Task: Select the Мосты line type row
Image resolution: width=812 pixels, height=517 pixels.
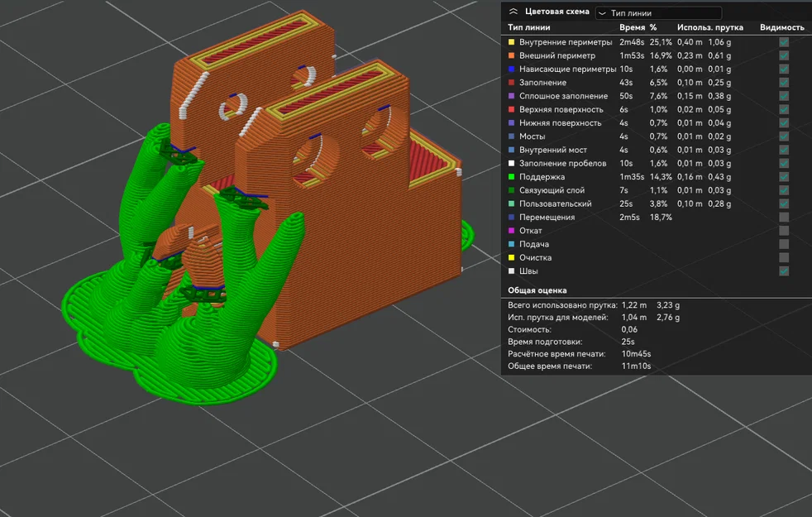Action: coord(656,136)
